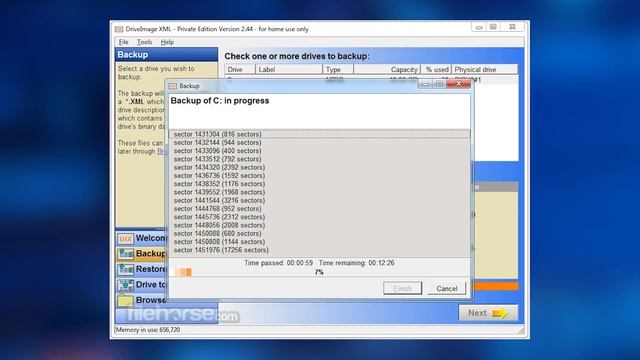Click the Time remaining 00:12:26 readout
Viewport: 640px width, 360px height.
[357, 263]
